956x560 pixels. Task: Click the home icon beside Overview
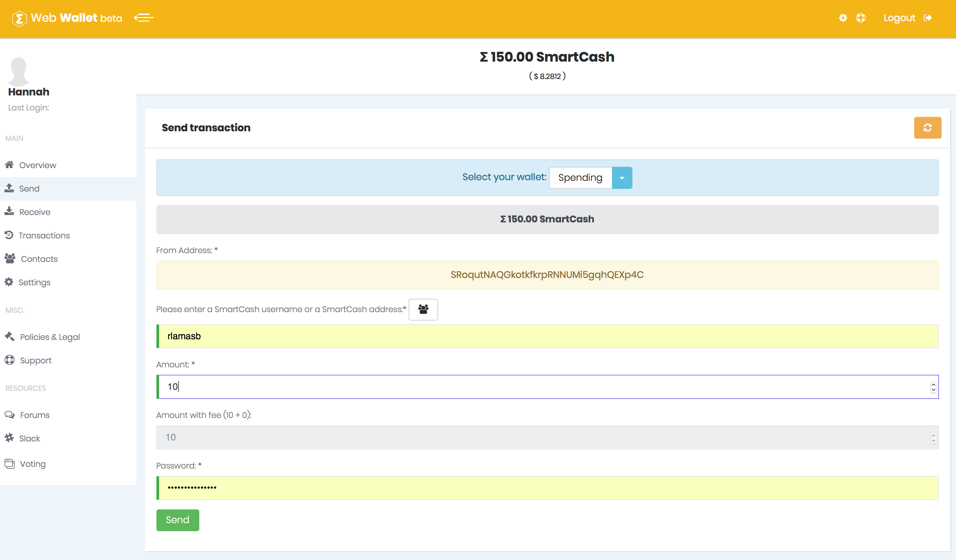click(x=9, y=165)
